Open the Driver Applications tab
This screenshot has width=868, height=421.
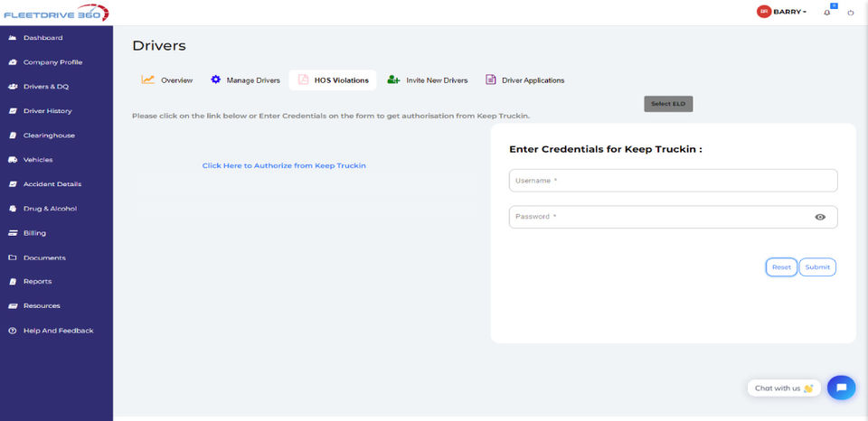click(525, 80)
